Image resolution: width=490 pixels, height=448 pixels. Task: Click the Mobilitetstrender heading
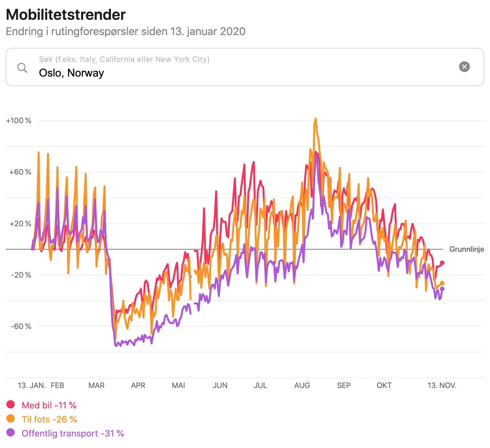click(66, 15)
